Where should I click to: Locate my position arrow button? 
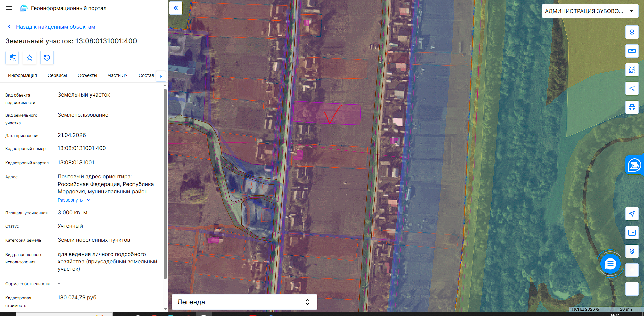pos(632,214)
